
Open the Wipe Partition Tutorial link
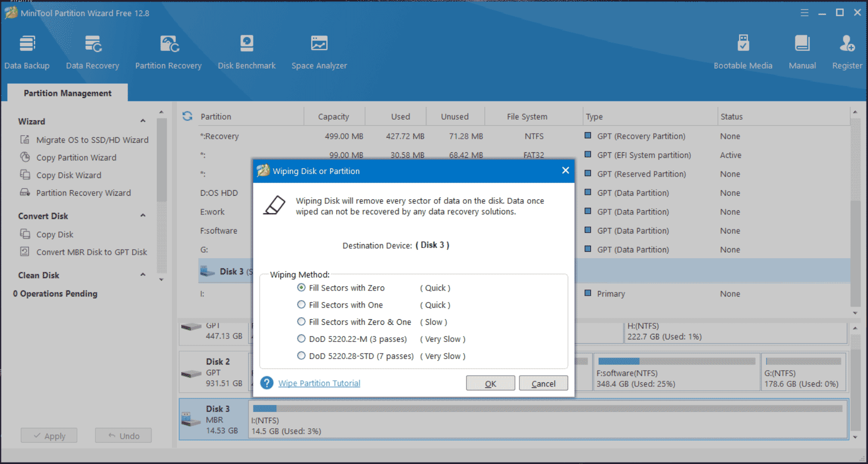click(x=319, y=383)
